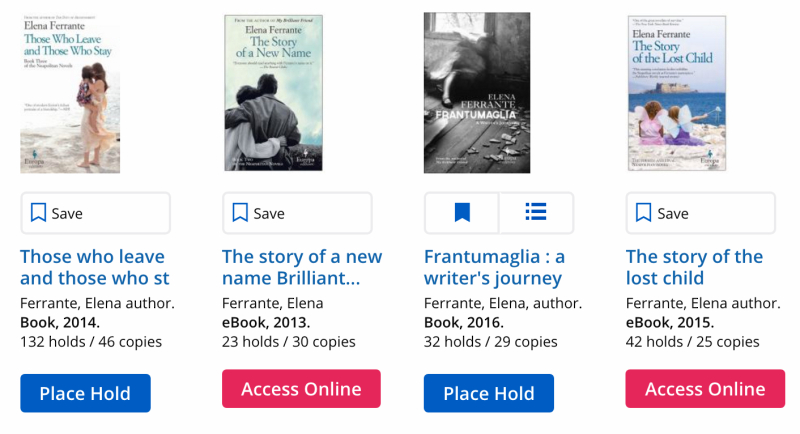
Task: Toggle filled bookmark icon for Frantumaglia
Action: point(462,213)
